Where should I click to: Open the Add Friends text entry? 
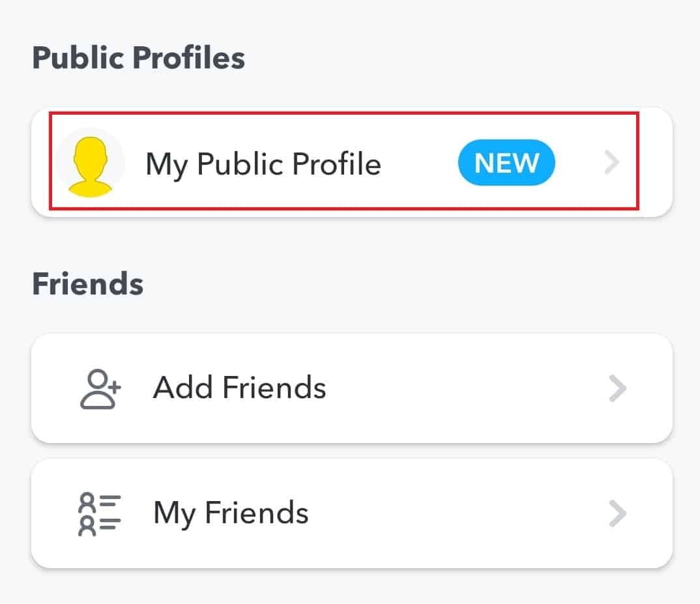(239, 388)
